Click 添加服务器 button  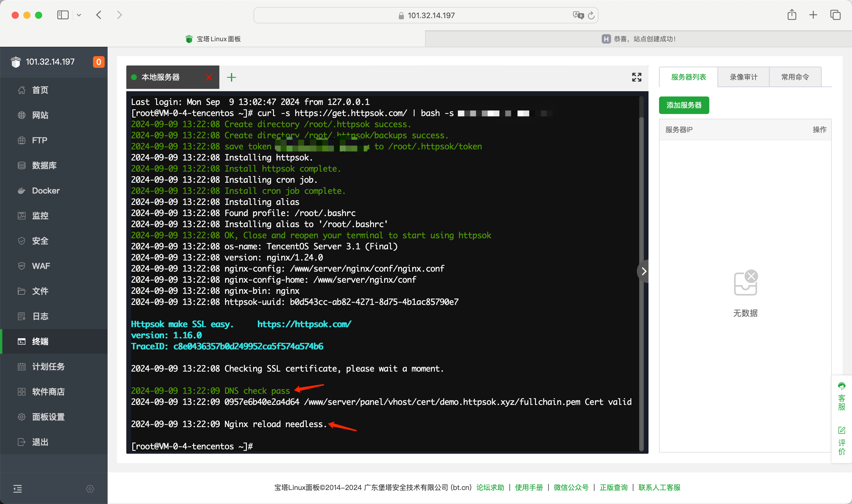(684, 105)
